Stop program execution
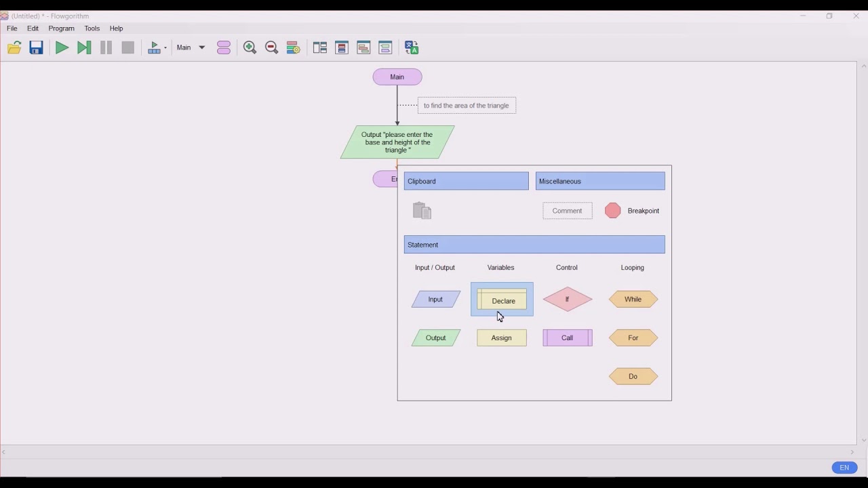Viewport: 868px width, 488px height. (128, 47)
